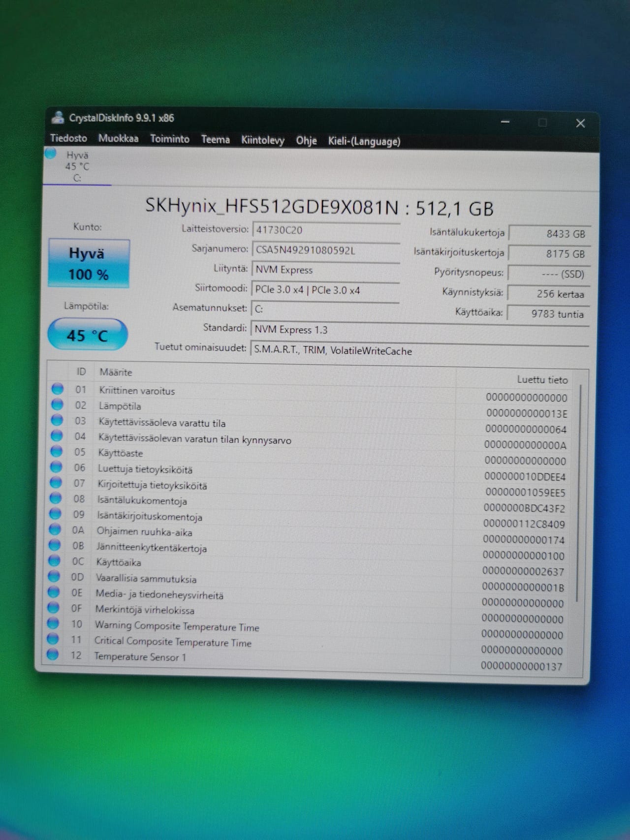The width and height of the screenshot is (630, 840).
Task: Click the Siirtomoodi field showing PCIe 3.0 x4
Action: (x=325, y=290)
